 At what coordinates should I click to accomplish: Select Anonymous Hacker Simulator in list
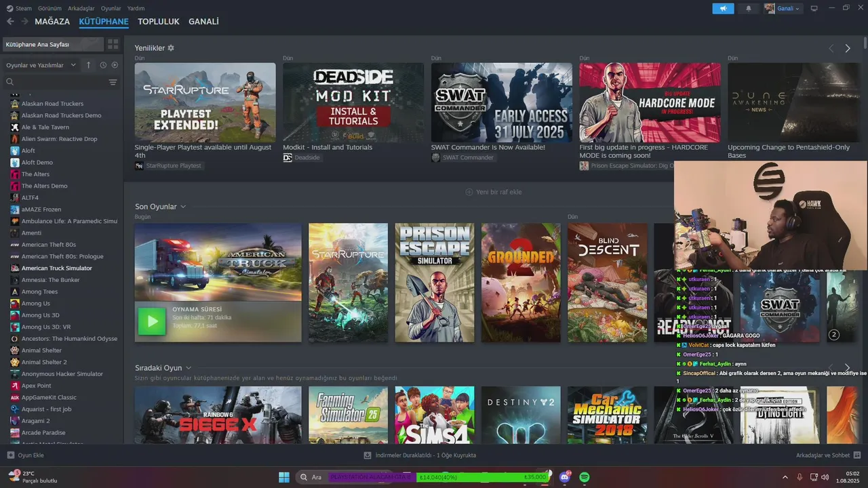point(62,374)
